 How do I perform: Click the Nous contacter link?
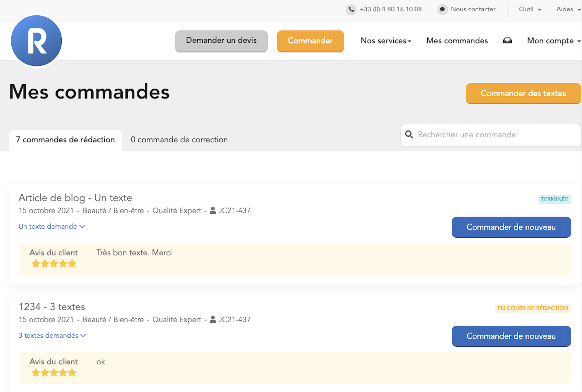(473, 9)
